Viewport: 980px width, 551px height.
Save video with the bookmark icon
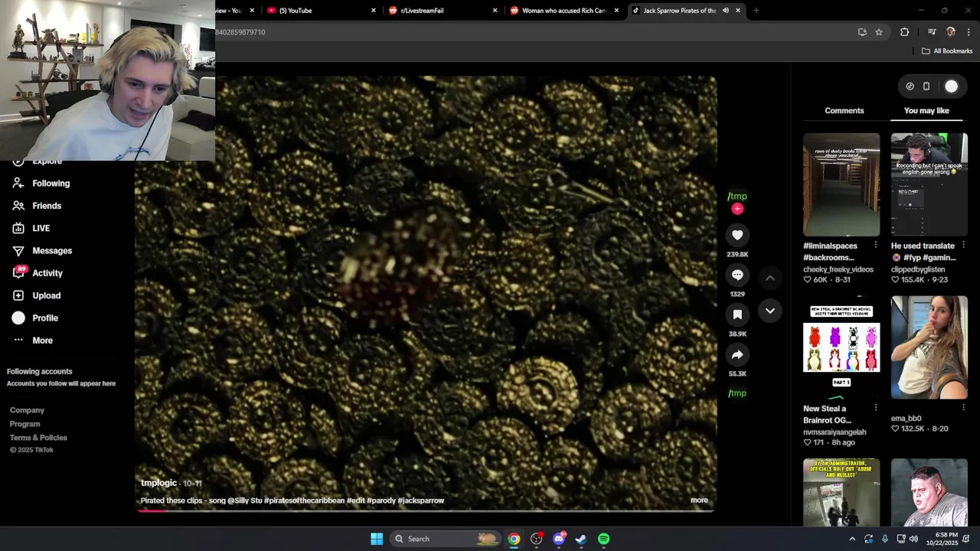click(x=737, y=315)
